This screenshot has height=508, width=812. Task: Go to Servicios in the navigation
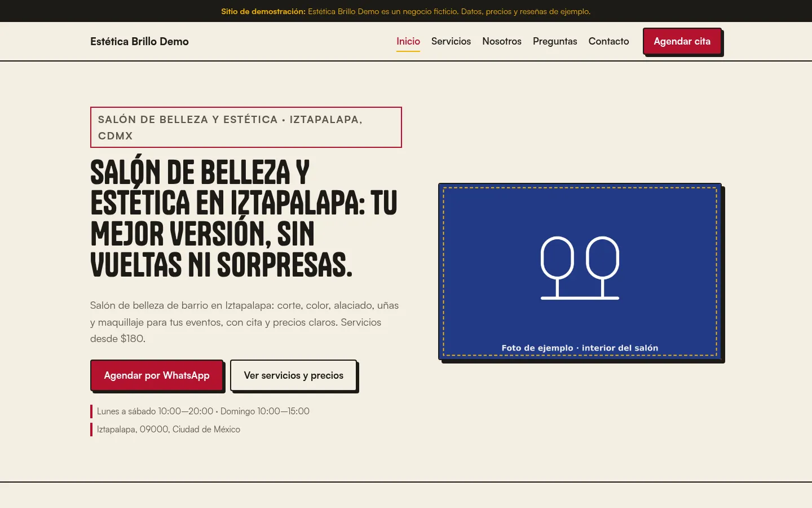click(x=451, y=41)
